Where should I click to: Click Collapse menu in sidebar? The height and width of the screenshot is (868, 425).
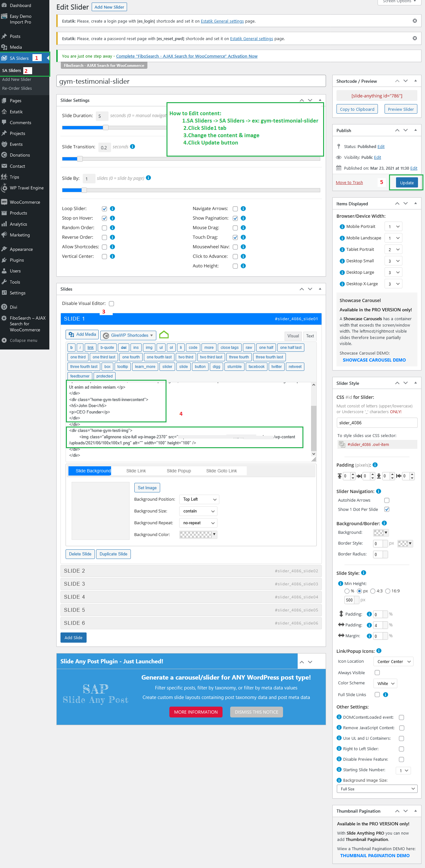(x=23, y=340)
